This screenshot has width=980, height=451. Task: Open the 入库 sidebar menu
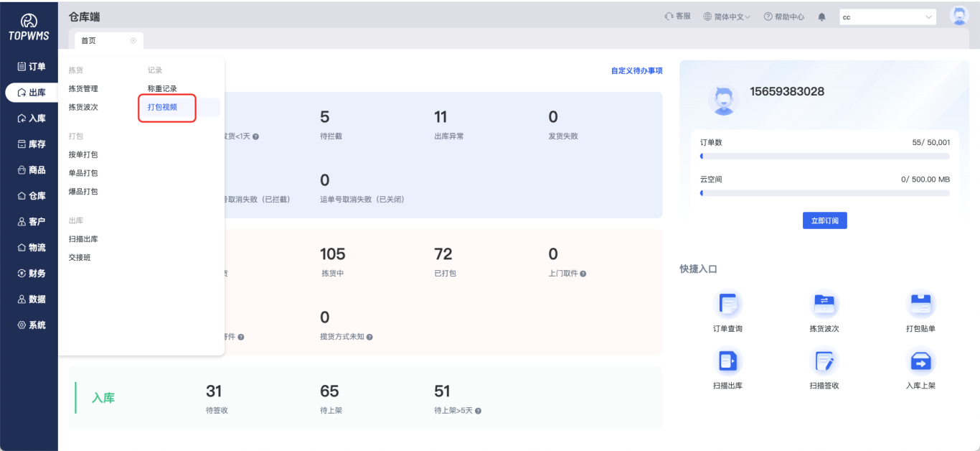[32, 118]
